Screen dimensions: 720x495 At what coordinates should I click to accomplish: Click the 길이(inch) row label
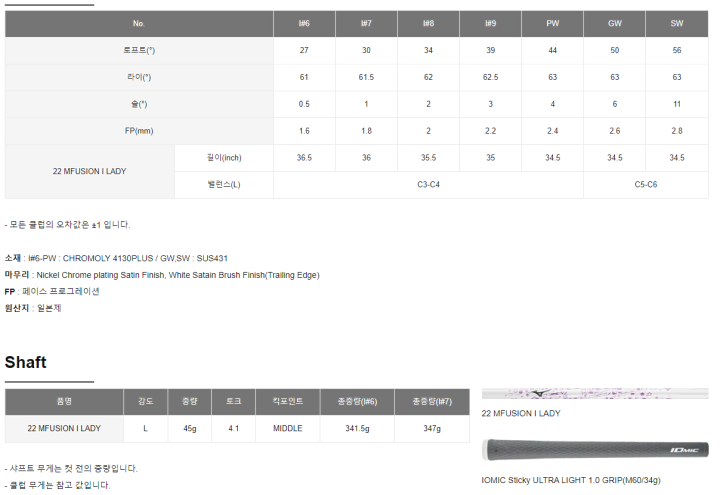[224, 158]
